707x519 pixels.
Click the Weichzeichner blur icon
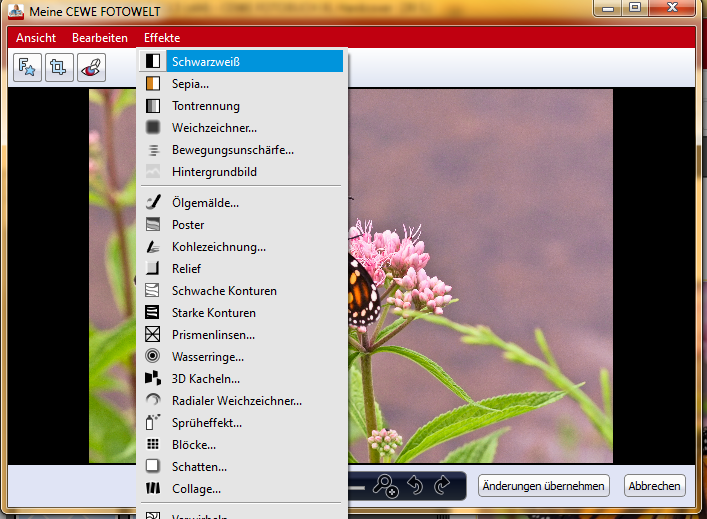(153, 127)
